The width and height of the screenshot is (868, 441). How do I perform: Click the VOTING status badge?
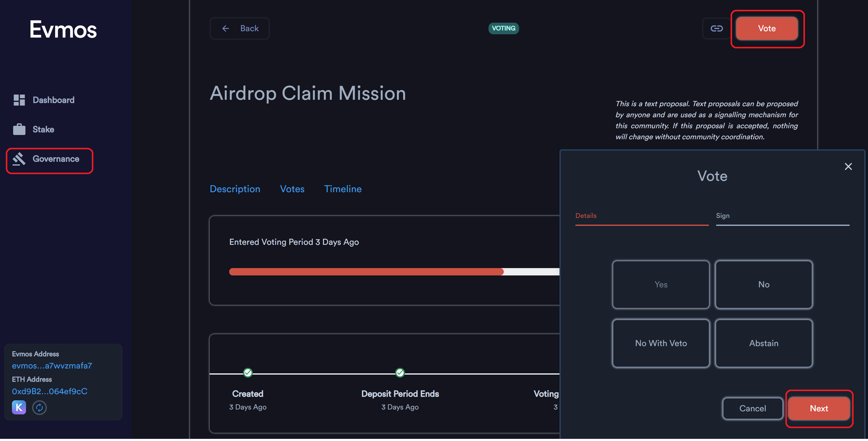[x=503, y=28]
